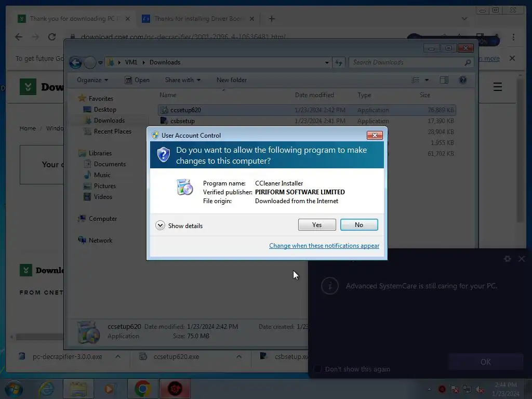Select Network in navigation pane

tap(96, 240)
